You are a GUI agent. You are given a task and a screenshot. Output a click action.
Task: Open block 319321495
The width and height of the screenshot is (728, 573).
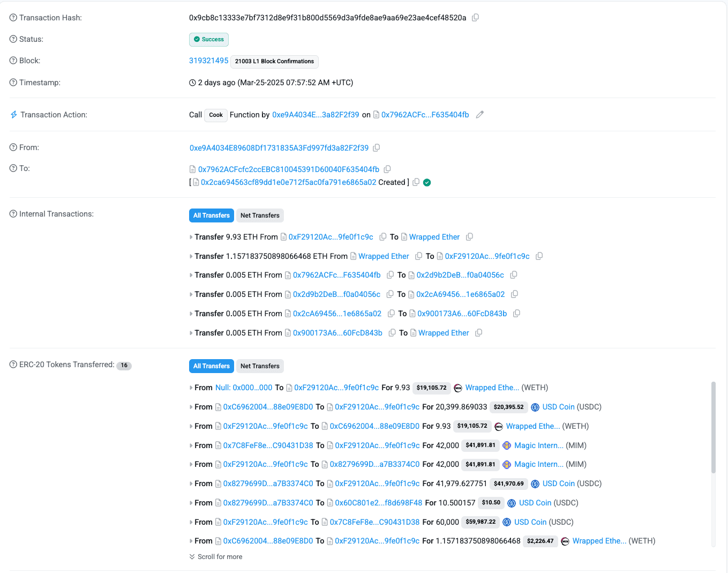pyautogui.click(x=208, y=61)
